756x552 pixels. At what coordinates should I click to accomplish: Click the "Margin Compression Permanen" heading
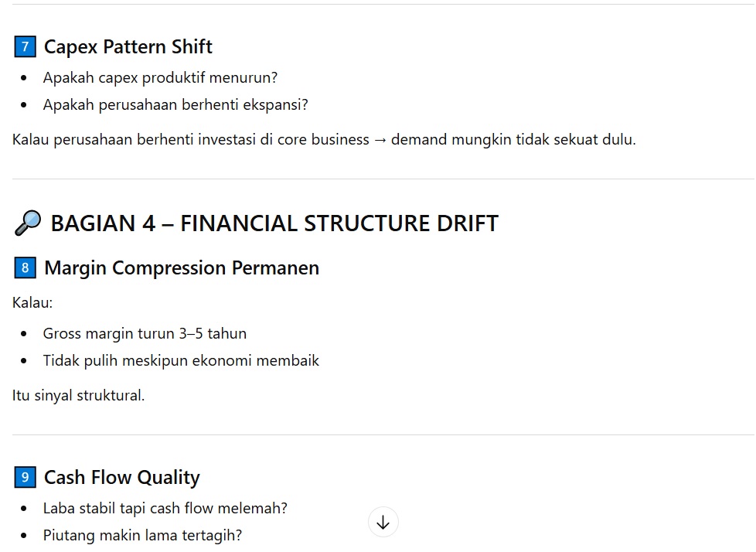click(181, 268)
